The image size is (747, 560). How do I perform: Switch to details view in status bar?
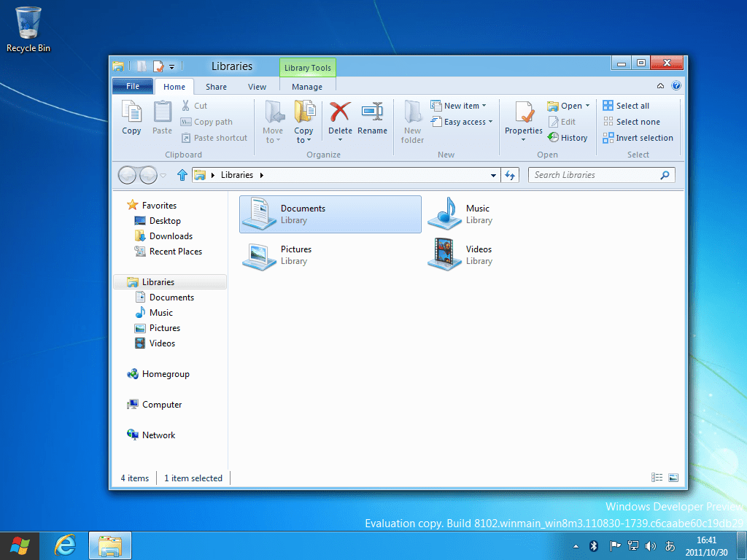click(x=657, y=478)
